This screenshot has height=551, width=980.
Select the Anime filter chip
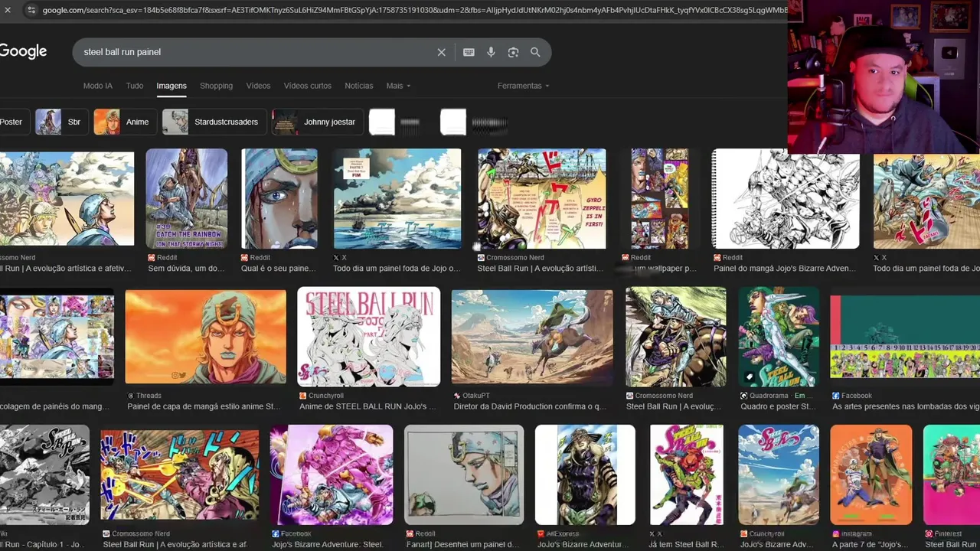click(125, 122)
